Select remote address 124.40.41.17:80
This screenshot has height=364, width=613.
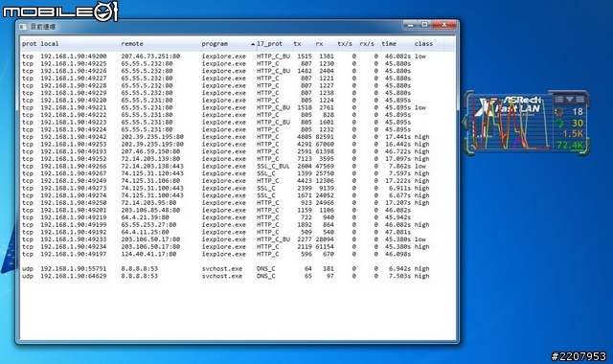pos(148,254)
